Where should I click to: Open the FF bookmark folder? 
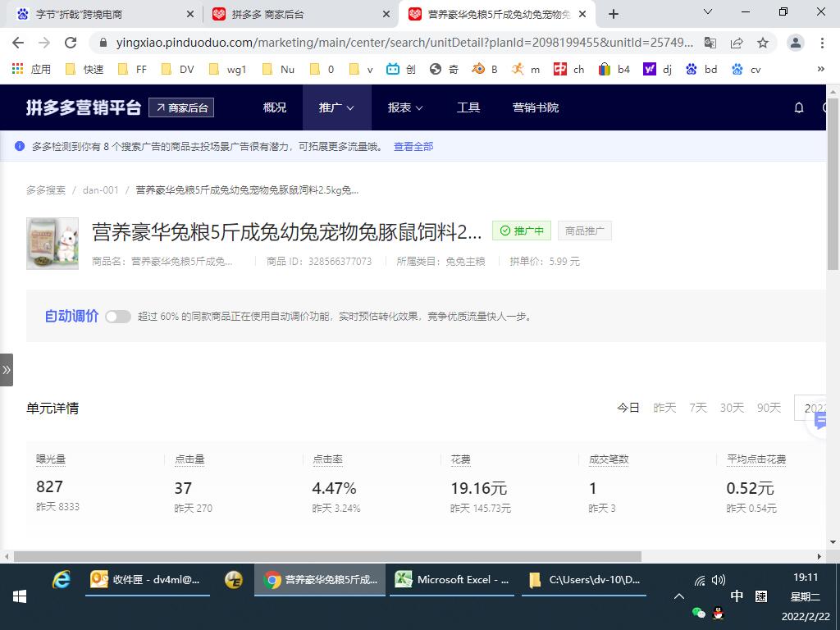pos(132,69)
